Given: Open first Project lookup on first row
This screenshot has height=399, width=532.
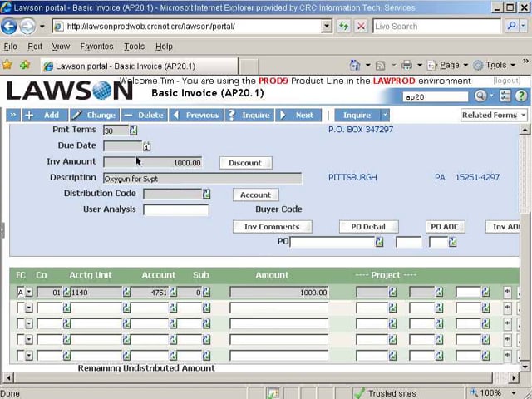Looking at the screenshot, I should (x=392, y=292).
